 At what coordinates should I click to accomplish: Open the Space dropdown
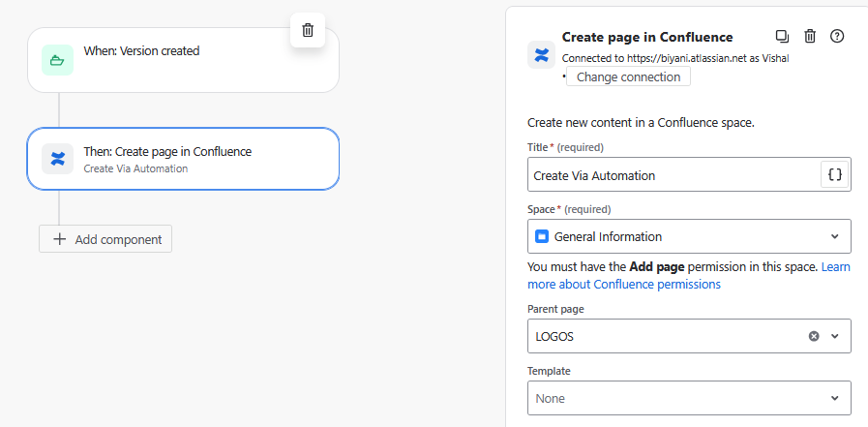(x=689, y=236)
